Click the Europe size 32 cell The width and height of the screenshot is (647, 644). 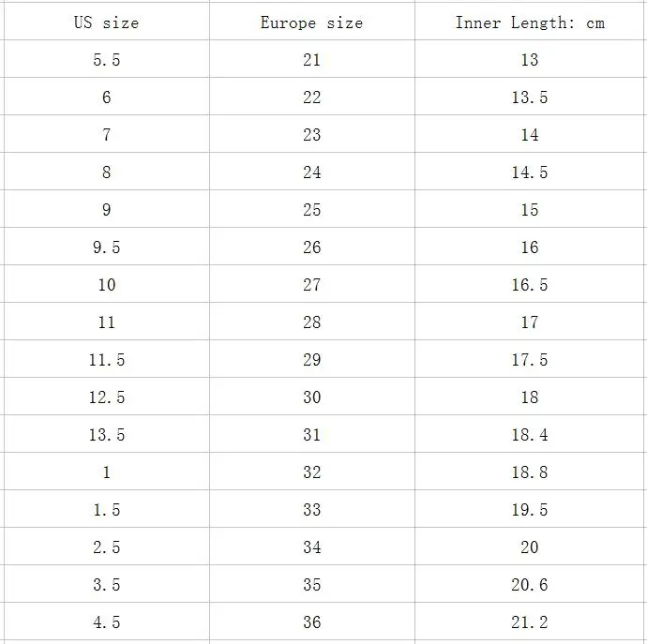click(x=312, y=472)
